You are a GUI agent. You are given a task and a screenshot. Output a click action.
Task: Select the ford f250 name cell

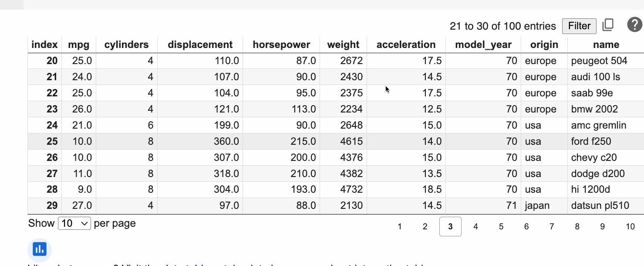pos(591,141)
